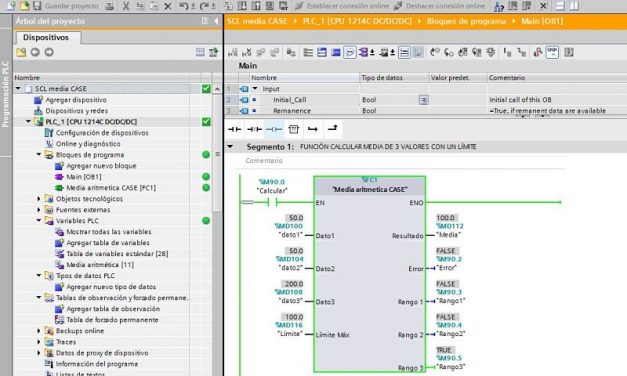
Task: Insert an empty box instruction
Action: [x=294, y=129]
